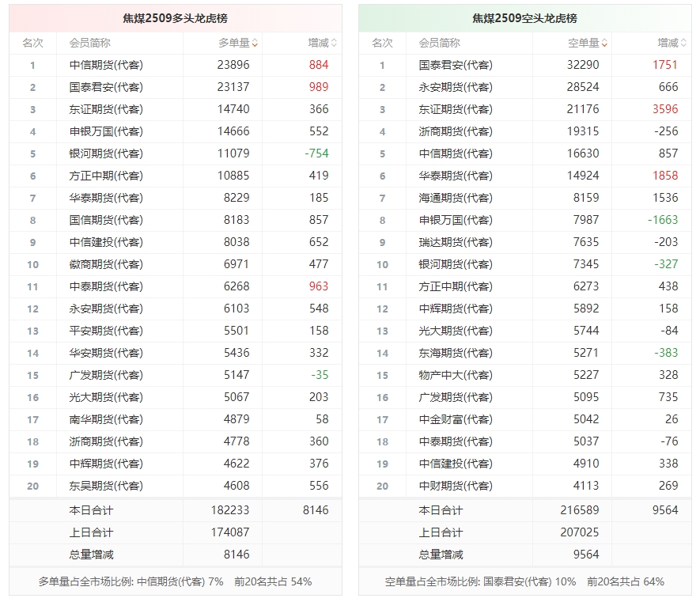The image size is (700, 602).
Task: Click short volume value 32290
Action: pyautogui.click(x=583, y=65)
